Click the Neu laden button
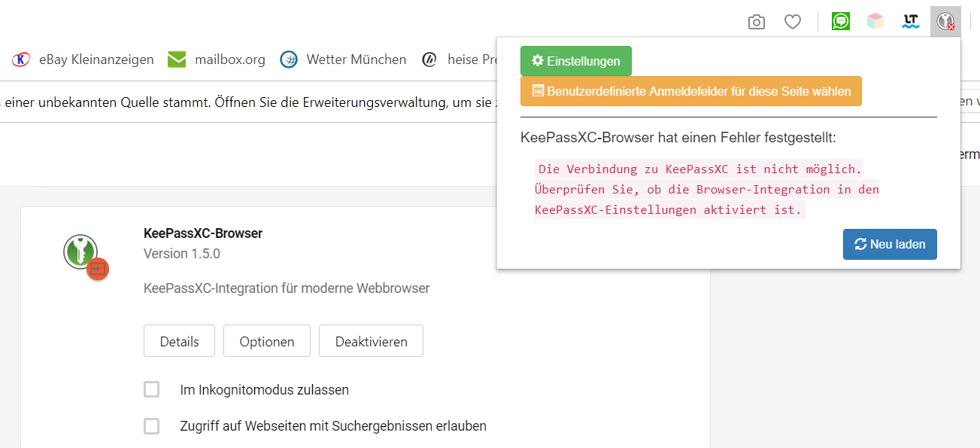 [890, 244]
